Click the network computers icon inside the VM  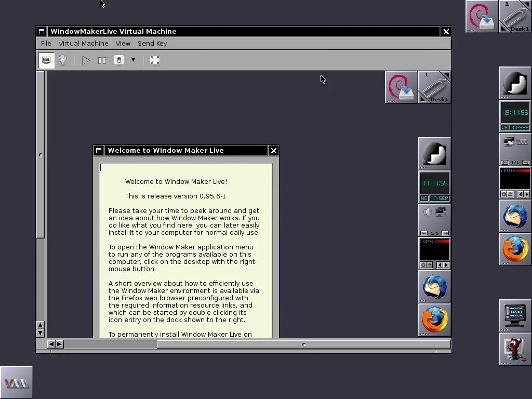441,212
